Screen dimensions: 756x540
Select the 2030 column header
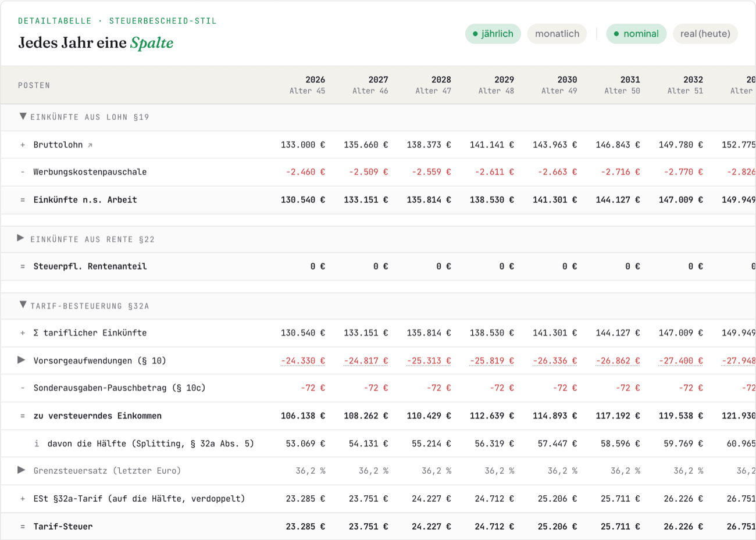tap(559, 85)
